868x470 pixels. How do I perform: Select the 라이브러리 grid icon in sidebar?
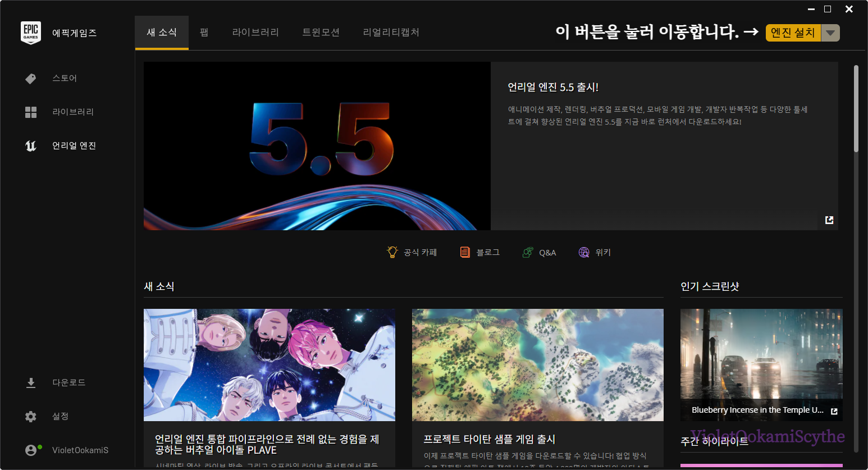(31, 112)
